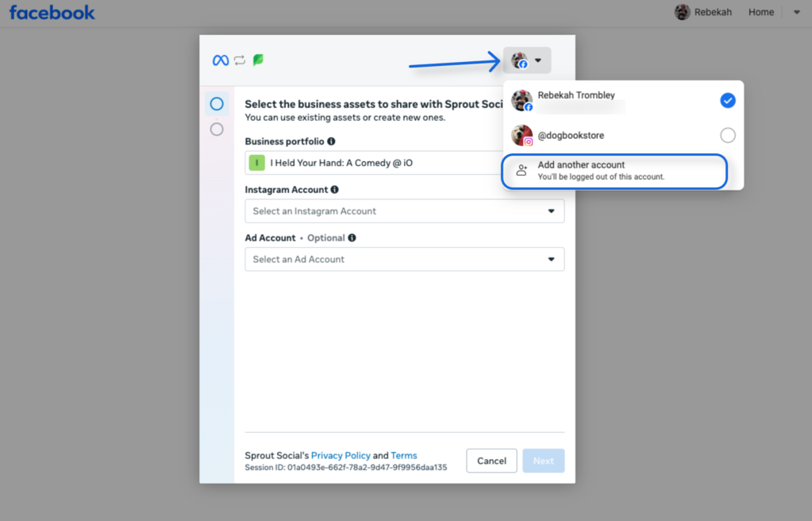The image size is (812, 521).
Task: Click the swap arrows icon
Action: [240, 60]
